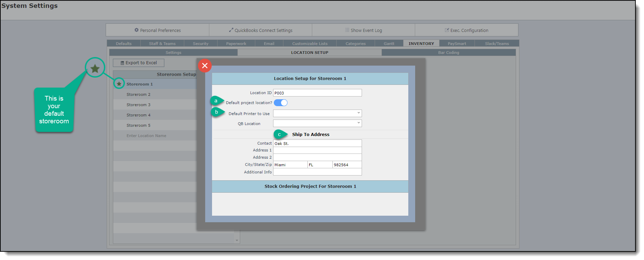
Task: Click the Personal Preferences button
Action: tap(157, 30)
